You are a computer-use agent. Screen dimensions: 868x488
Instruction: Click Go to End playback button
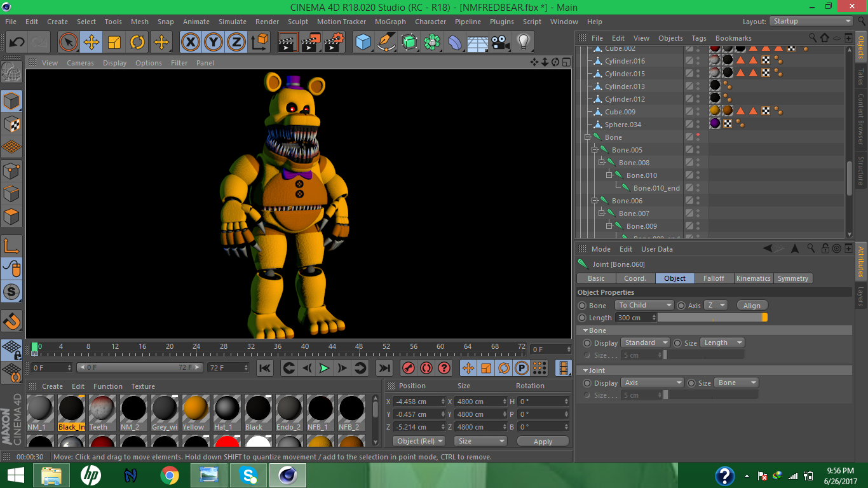[384, 368]
